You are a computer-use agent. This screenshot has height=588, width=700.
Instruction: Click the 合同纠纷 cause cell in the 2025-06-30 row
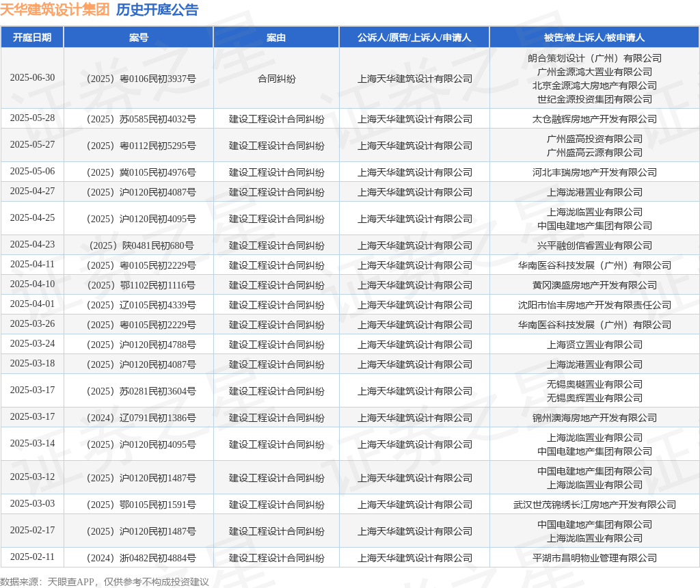point(276,79)
